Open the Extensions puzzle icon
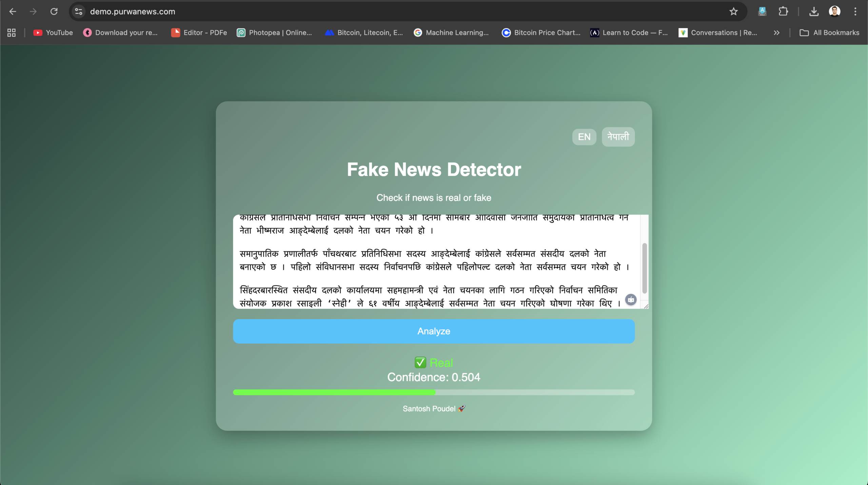Image resolution: width=868 pixels, height=485 pixels. (783, 12)
